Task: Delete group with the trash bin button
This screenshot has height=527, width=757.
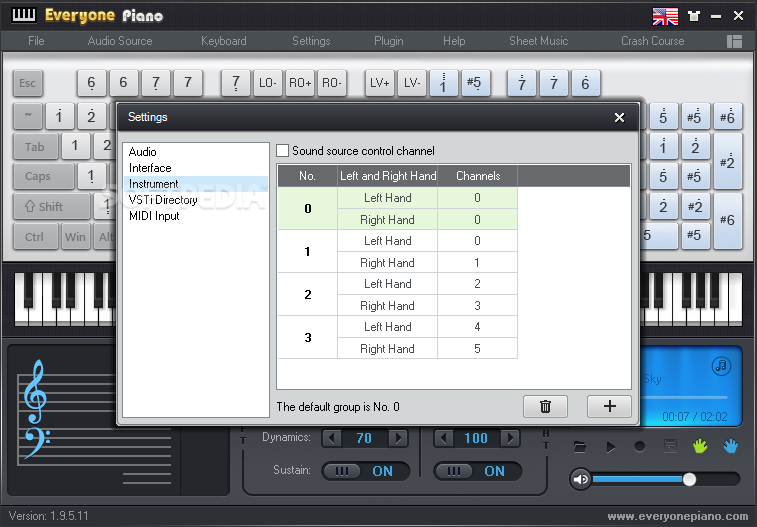Action: point(546,406)
